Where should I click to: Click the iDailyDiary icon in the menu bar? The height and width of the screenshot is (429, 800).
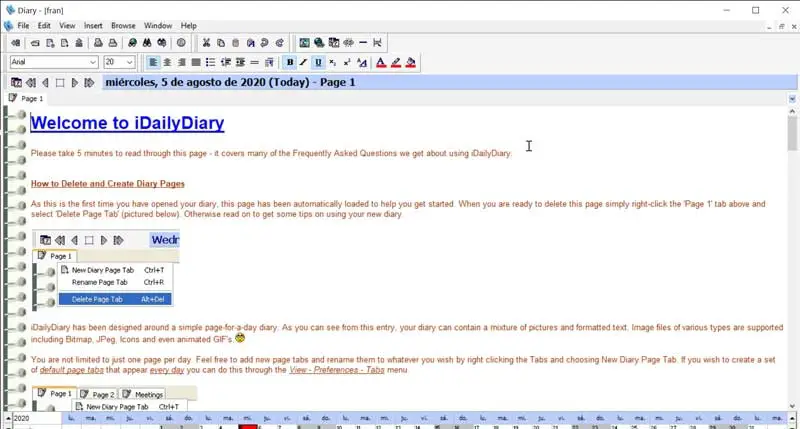[x=8, y=26]
